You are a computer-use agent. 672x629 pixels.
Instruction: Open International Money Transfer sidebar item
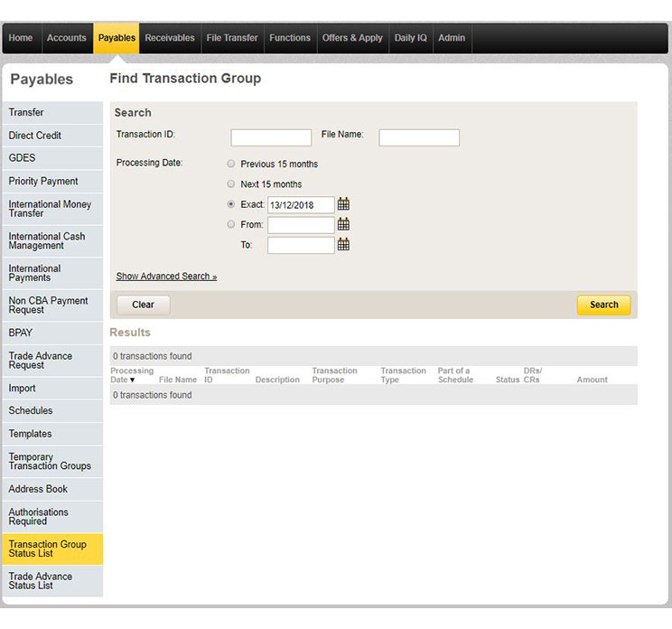coord(52,209)
